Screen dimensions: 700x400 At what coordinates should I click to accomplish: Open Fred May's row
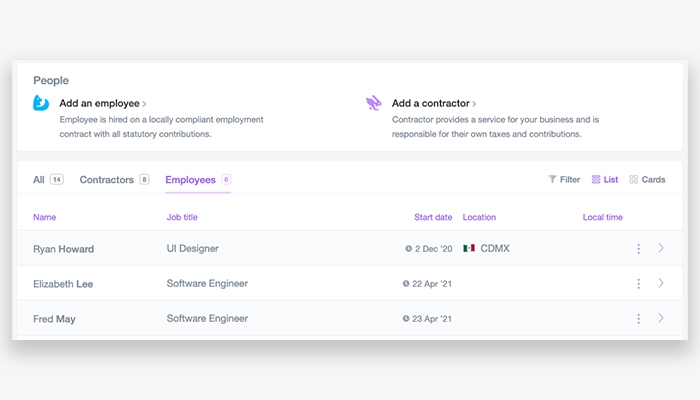350,318
